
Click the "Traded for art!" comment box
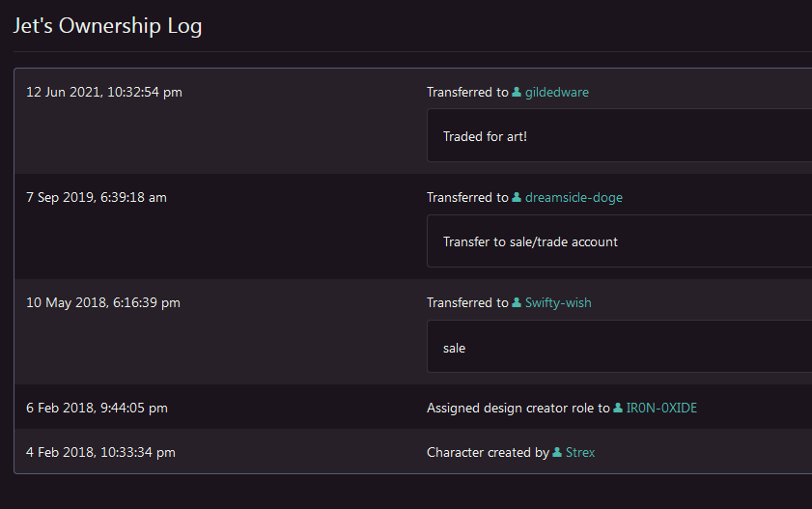pos(618,136)
